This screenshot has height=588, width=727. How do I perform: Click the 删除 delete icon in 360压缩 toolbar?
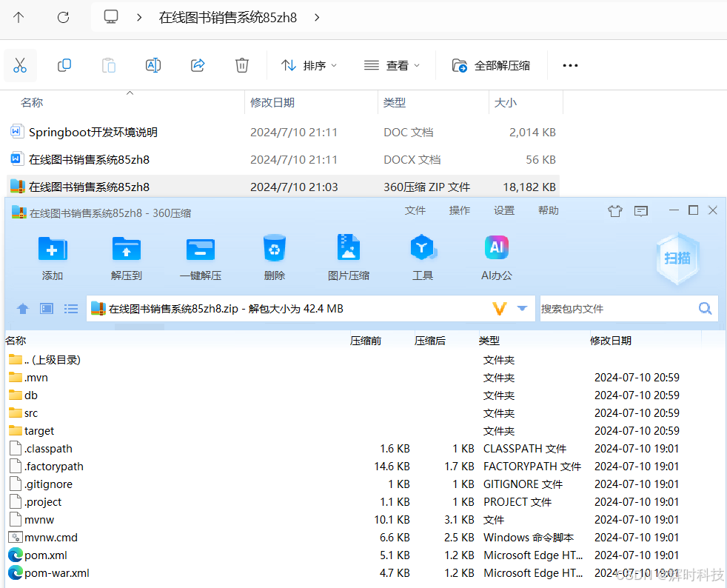pyautogui.click(x=274, y=255)
